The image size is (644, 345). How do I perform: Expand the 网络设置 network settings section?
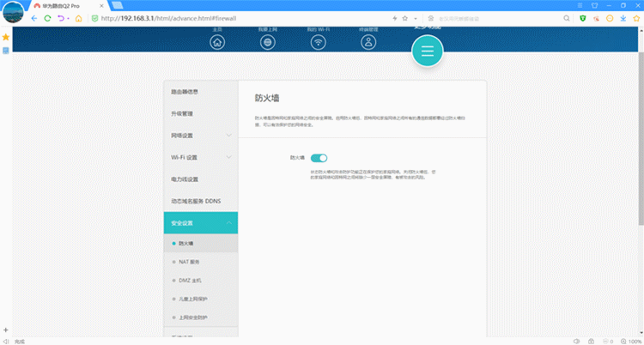[x=200, y=136]
